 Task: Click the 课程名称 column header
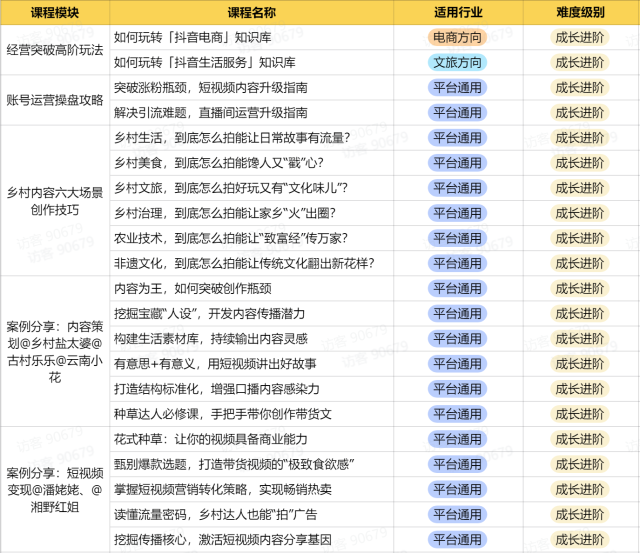click(x=251, y=13)
